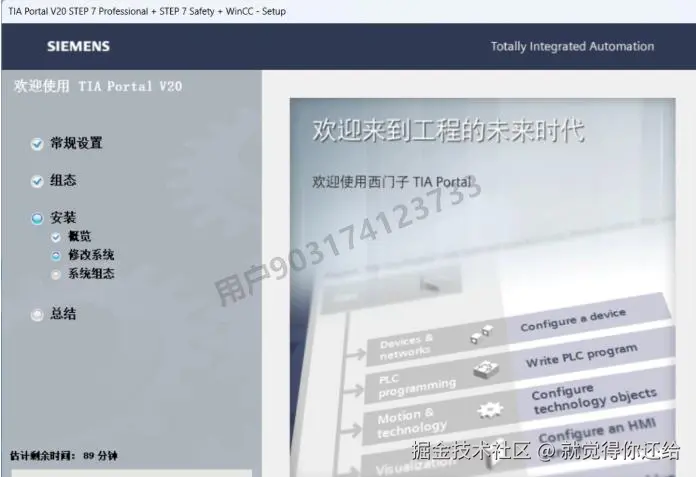Select the 总结 step label
Screen dimensions: 696x477
coord(63,314)
